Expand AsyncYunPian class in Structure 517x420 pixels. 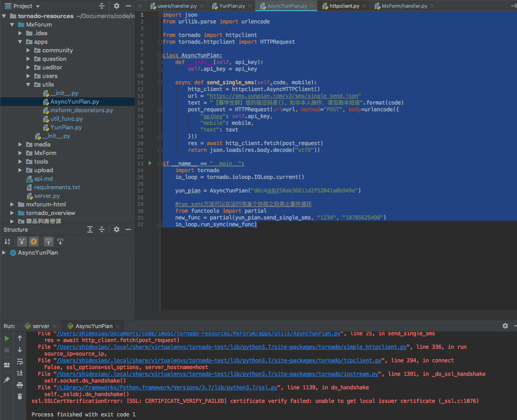[4, 252]
